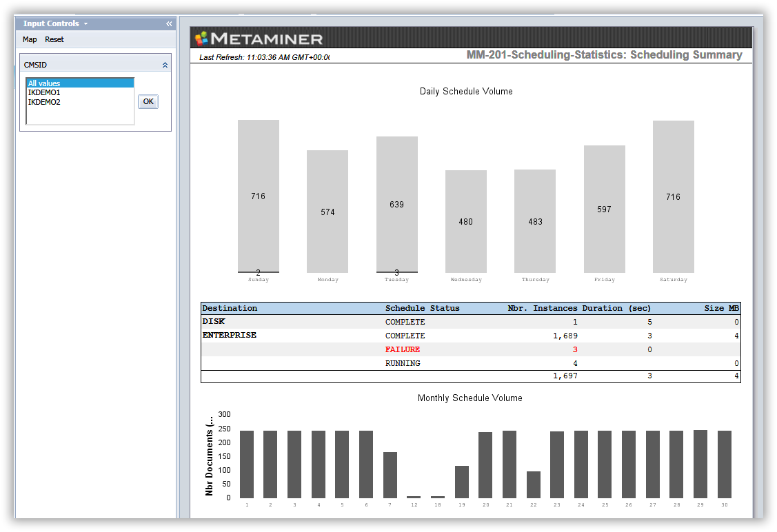The height and width of the screenshot is (532, 777).
Task: Click the Daily Schedule Volume chart title
Action: point(466,91)
